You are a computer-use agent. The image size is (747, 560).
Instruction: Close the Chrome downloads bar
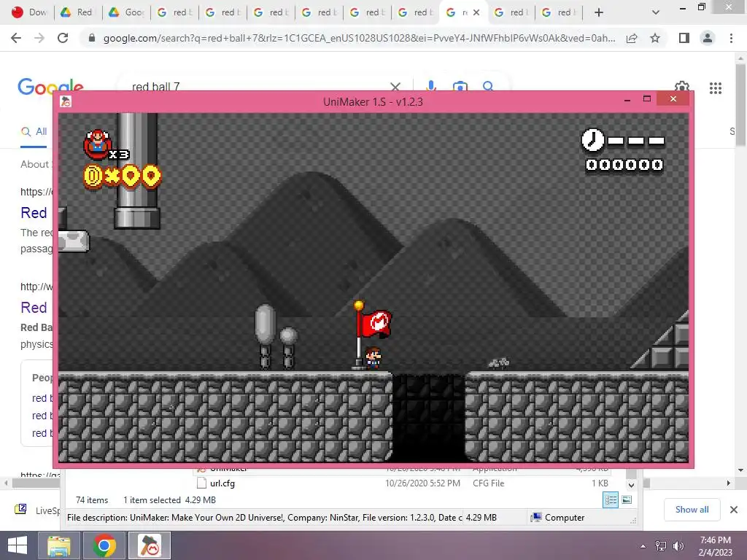pos(734,510)
